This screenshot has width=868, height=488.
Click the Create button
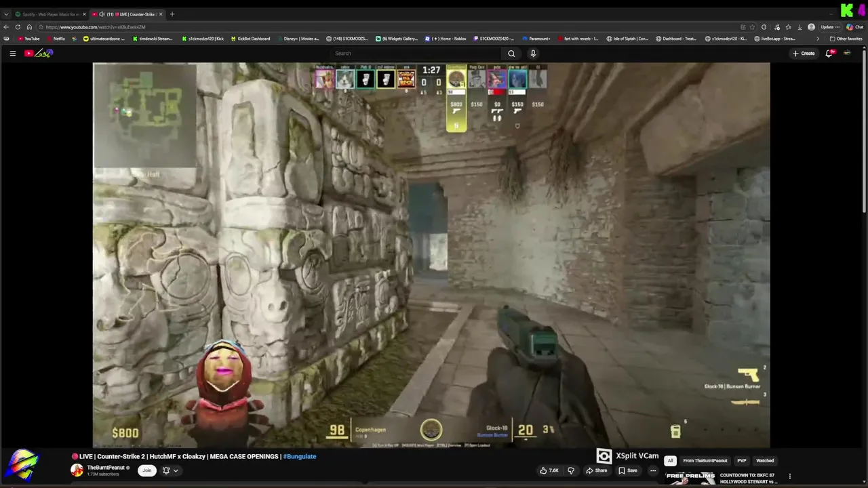coord(804,54)
